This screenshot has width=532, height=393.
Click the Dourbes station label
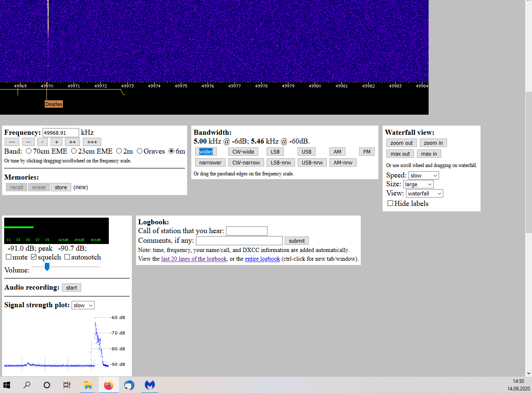[x=54, y=104]
